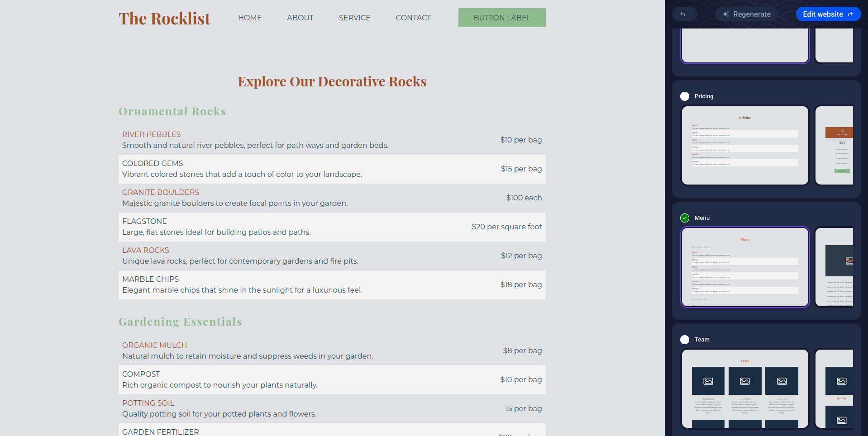The width and height of the screenshot is (868, 436).
Task: Click the image icon in alternate Team layout thumbnail
Action: [841, 381]
